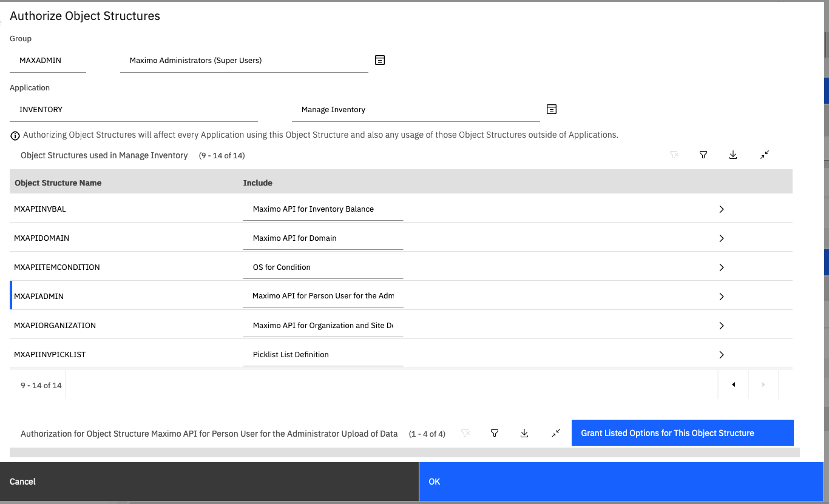The image size is (829, 504).
Task: Expand details for the MXAPIDOMAIN row
Action: 722,238
